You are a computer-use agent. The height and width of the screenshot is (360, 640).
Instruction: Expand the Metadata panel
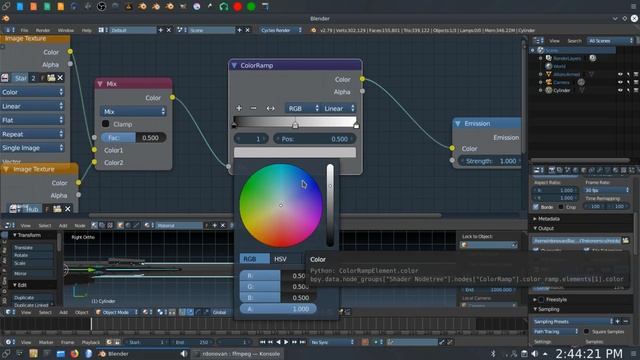tap(535, 219)
